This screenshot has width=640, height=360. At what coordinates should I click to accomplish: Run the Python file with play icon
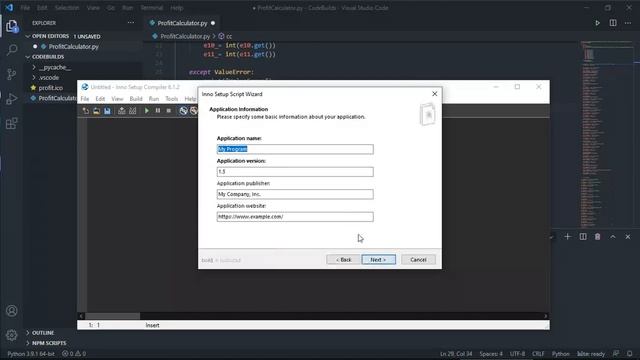(597, 23)
